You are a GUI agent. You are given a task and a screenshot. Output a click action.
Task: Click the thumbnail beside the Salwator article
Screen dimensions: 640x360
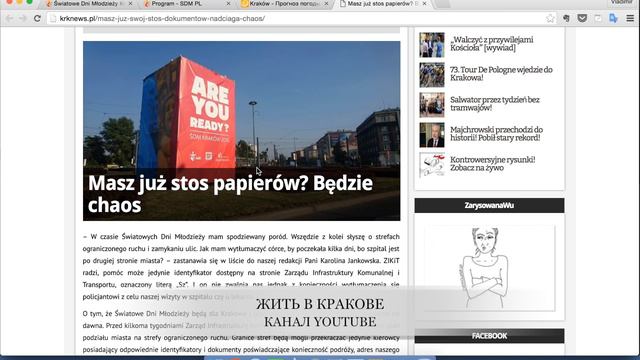(432, 105)
